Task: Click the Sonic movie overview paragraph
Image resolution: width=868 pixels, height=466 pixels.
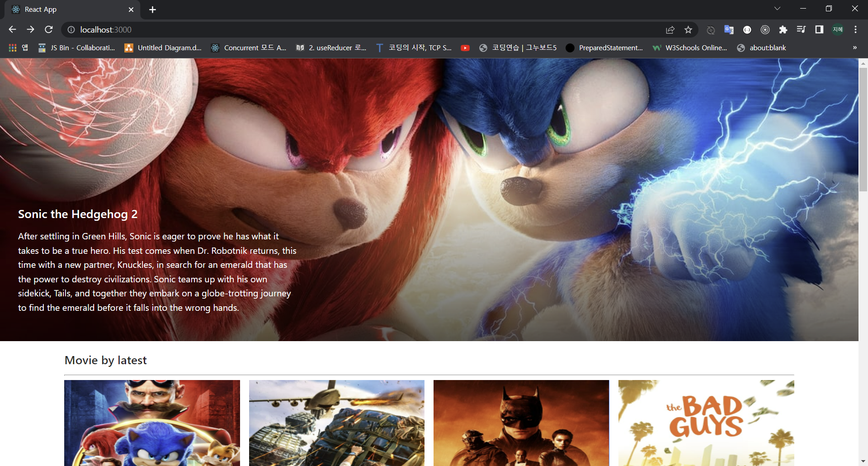Action: [x=157, y=272]
